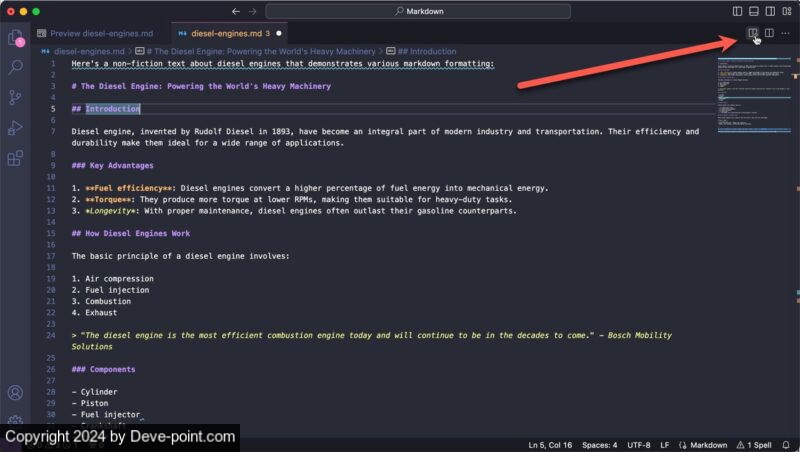Open the Run and Debug view
The width and height of the screenshot is (800, 452).
tap(15, 127)
